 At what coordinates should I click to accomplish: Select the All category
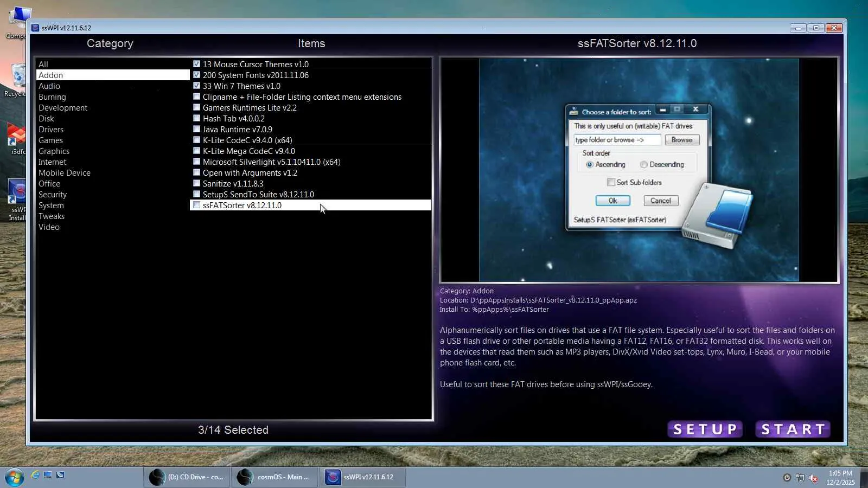[x=113, y=65]
